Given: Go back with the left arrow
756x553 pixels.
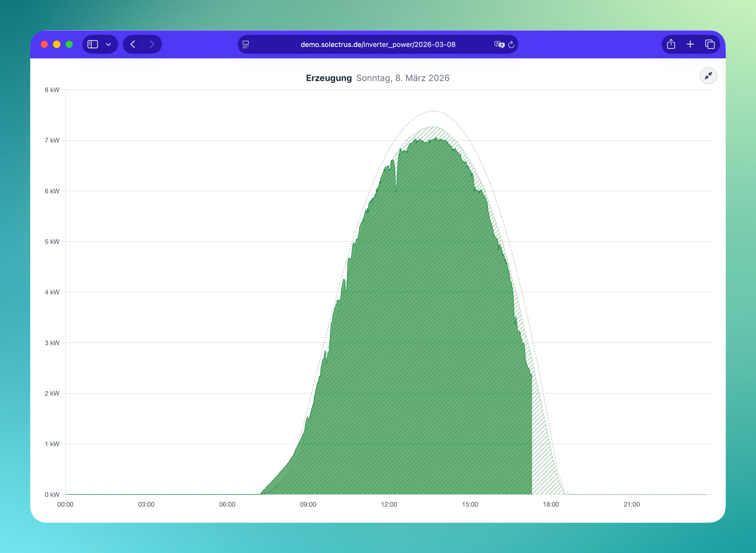Looking at the screenshot, I should point(133,44).
